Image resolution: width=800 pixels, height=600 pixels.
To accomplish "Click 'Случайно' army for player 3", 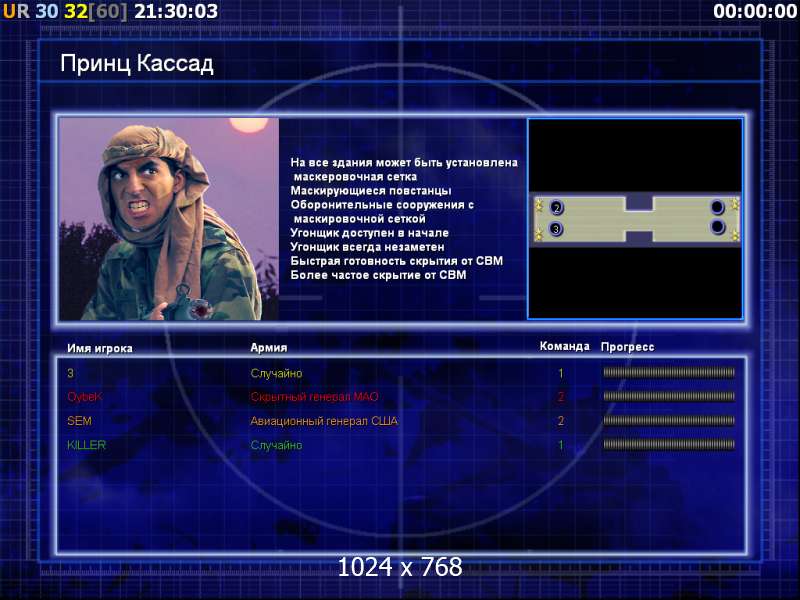I will [276, 373].
